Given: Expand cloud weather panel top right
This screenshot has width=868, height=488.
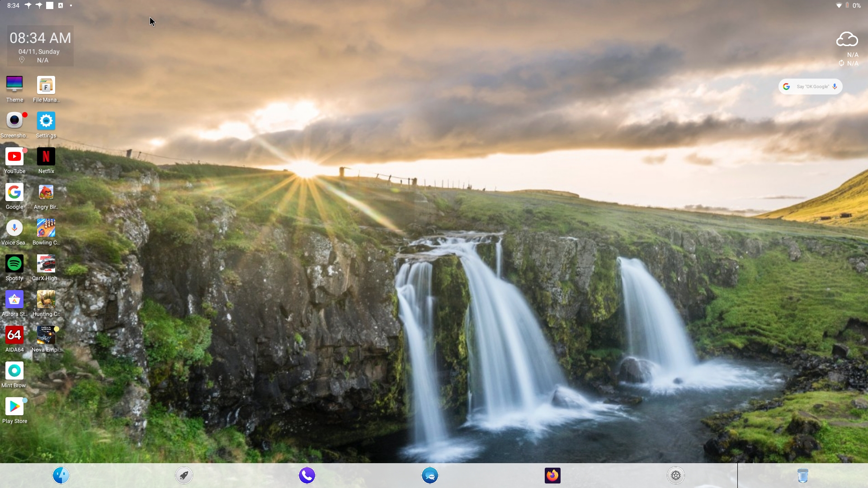Looking at the screenshot, I should pyautogui.click(x=845, y=39).
